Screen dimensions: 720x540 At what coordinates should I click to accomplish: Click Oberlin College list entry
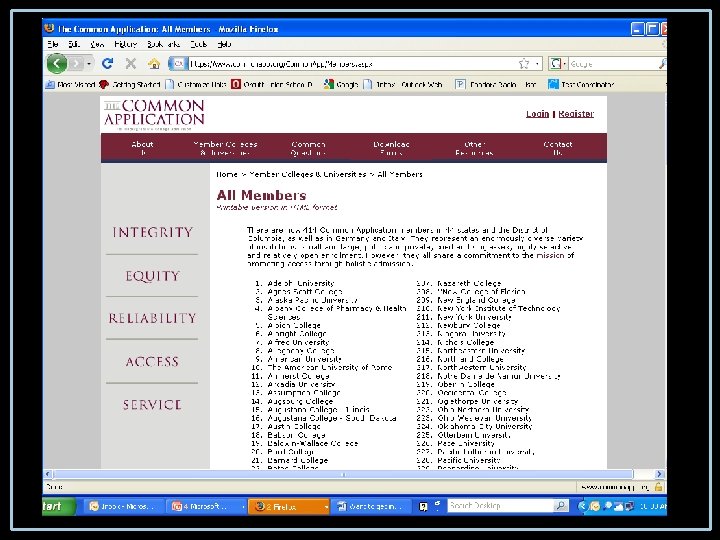(466, 384)
